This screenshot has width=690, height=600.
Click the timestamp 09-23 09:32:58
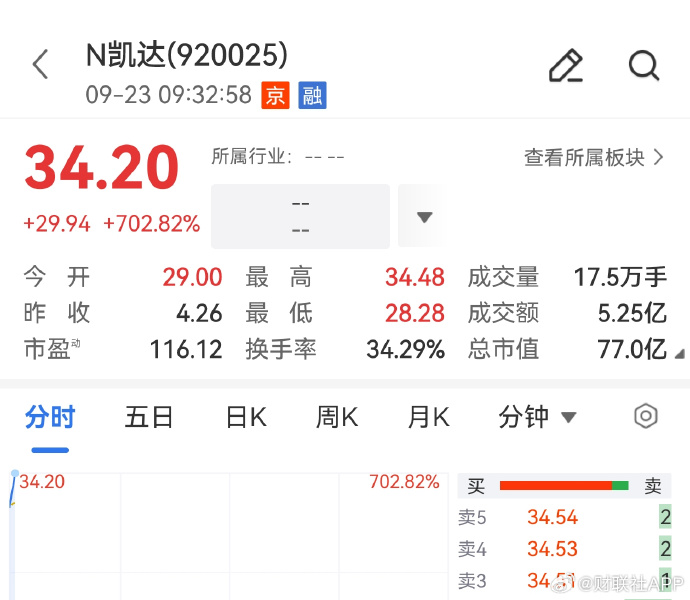(x=169, y=95)
